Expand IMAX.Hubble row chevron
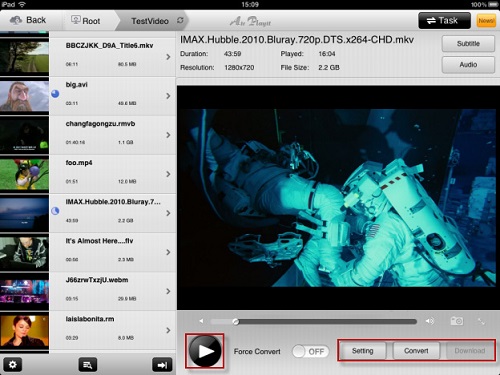500x375 pixels. pyautogui.click(x=168, y=213)
